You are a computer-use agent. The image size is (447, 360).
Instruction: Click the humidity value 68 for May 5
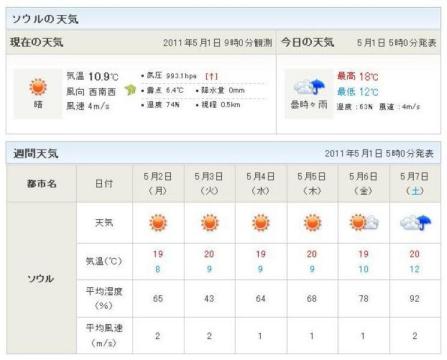pyautogui.click(x=312, y=298)
